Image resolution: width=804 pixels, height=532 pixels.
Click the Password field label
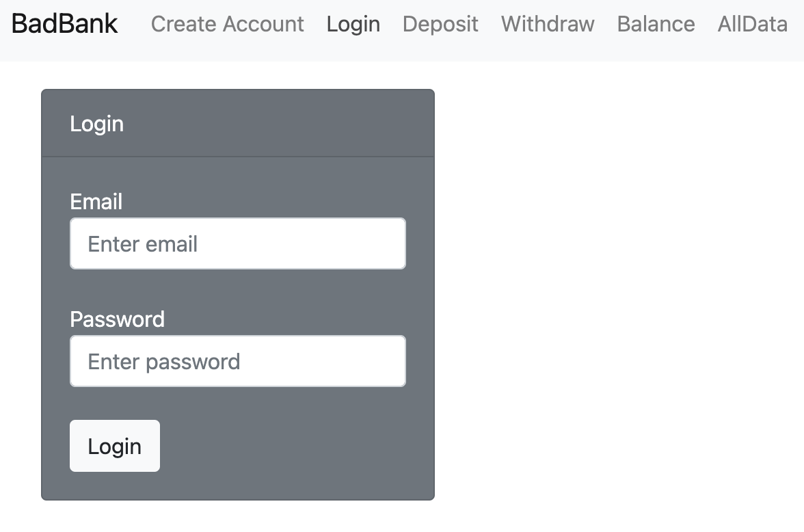118,319
